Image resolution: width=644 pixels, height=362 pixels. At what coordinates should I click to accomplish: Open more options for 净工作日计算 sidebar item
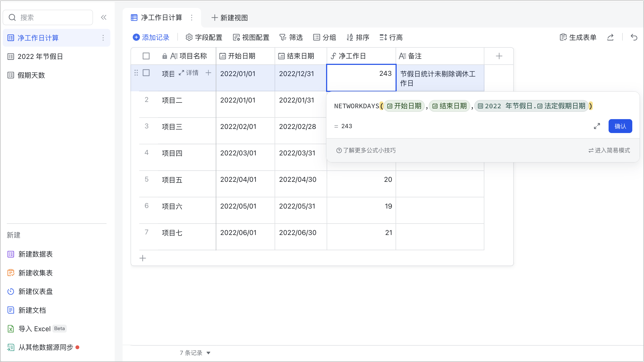(x=103, y=38)
